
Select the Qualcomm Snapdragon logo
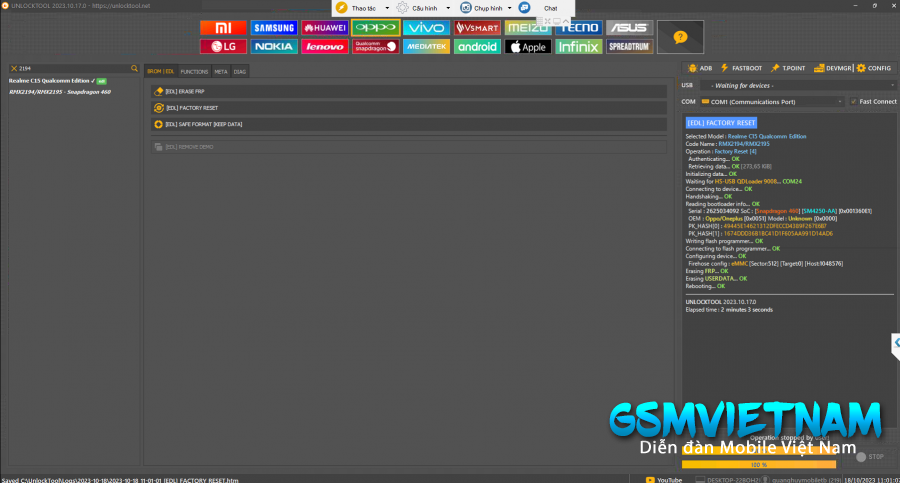pos(375,47)
